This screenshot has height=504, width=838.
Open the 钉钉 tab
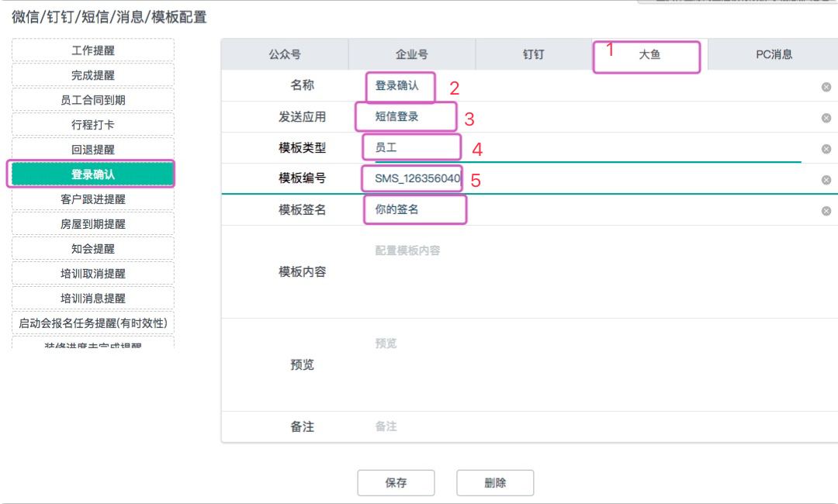coord(533,54)
